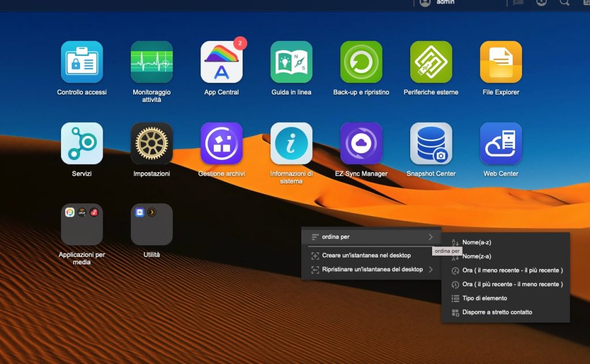This screenshot has width=590, height=364.
Task: Open Snapshot Center icon
Action: coord(431,143)
